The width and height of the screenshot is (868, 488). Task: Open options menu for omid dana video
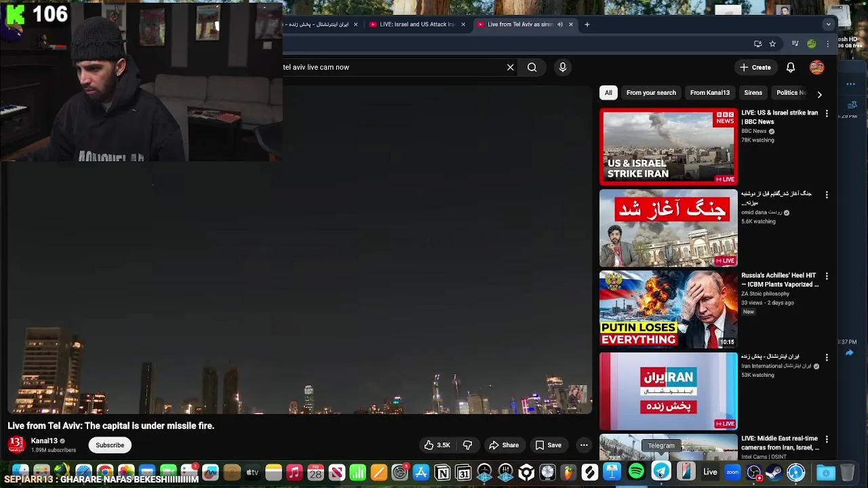[826, 195]
